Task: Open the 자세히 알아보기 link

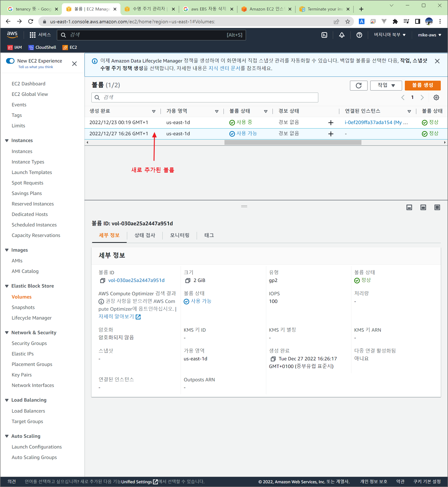Action: click(119, 317)
